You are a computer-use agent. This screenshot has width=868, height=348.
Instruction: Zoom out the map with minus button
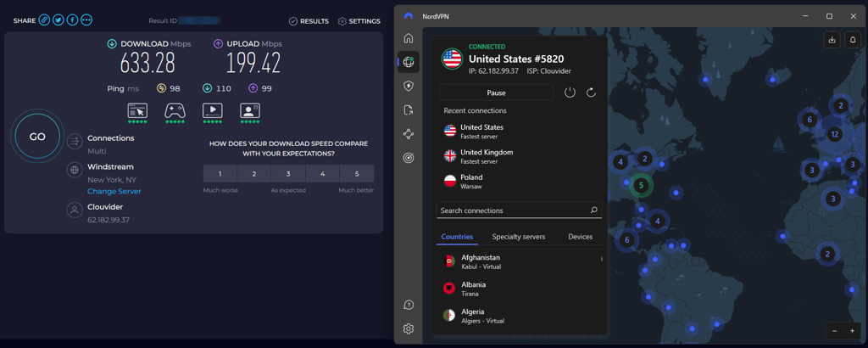click(835, 331)
